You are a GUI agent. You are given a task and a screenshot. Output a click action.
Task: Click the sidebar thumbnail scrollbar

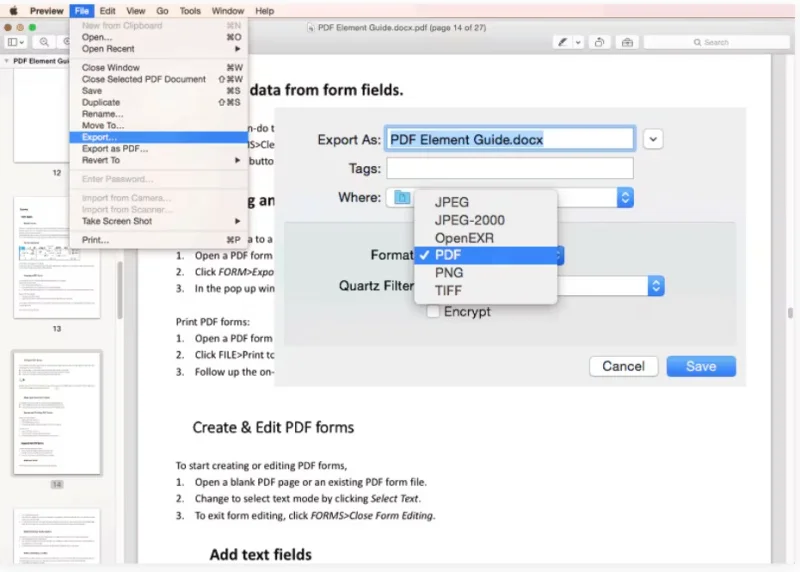(x=120, y=290)
